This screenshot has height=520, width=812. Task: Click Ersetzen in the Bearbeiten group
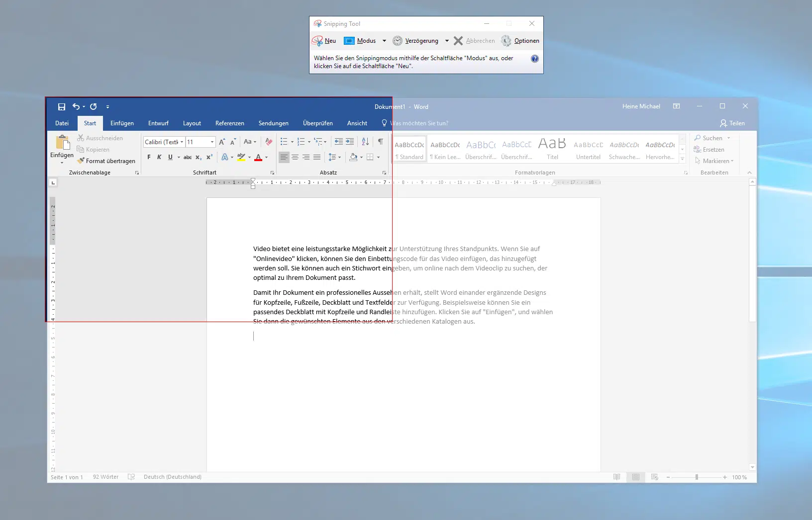click(710, 149)
